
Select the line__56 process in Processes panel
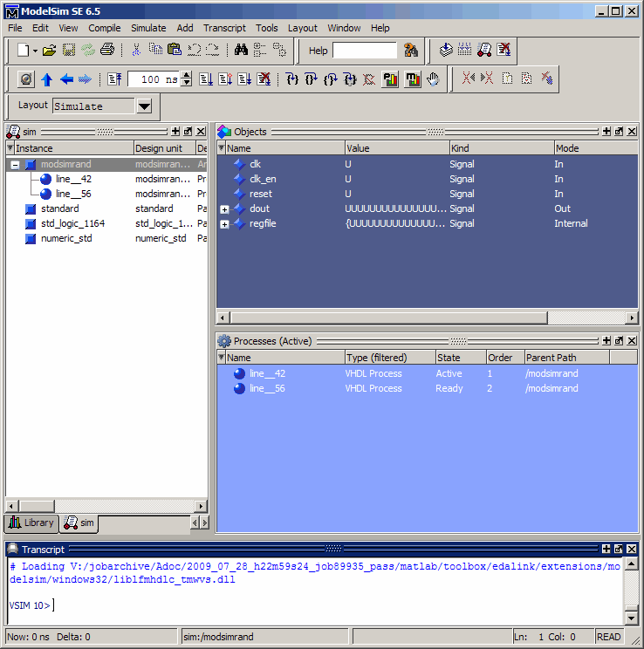tap(427, 389)
